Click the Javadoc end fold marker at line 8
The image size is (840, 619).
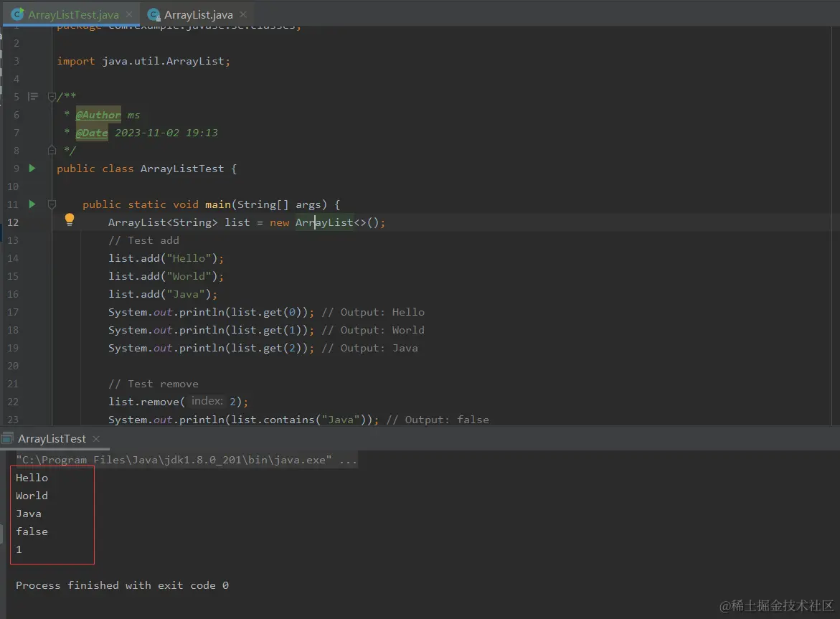[x=52, y=150]
